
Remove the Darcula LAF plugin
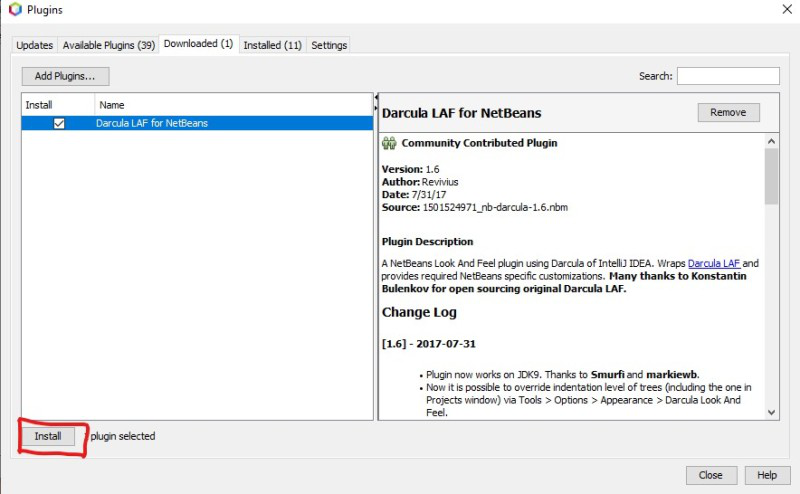(729, 112)
